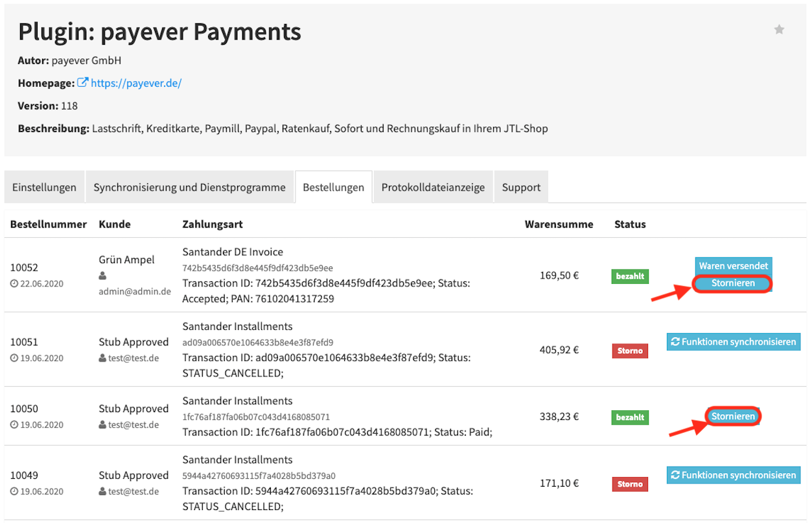
Task: Switch to the Einstellungen tab
Action: [x=45, y=187]
